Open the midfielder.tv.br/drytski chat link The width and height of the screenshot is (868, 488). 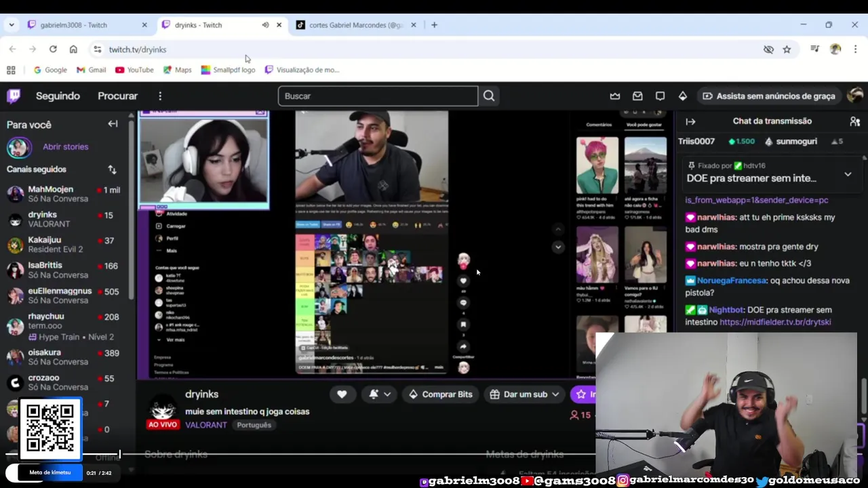tap(775, 322)
